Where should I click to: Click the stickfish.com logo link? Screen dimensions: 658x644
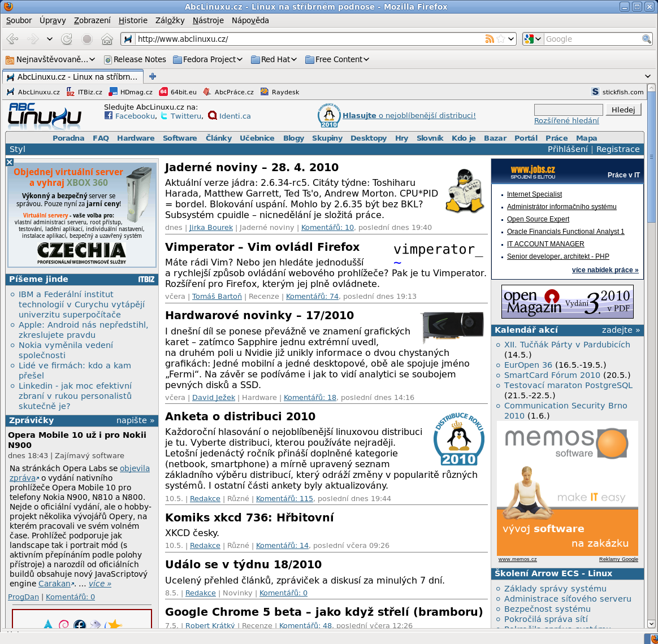pyautogui.click(x=617, y=92)
